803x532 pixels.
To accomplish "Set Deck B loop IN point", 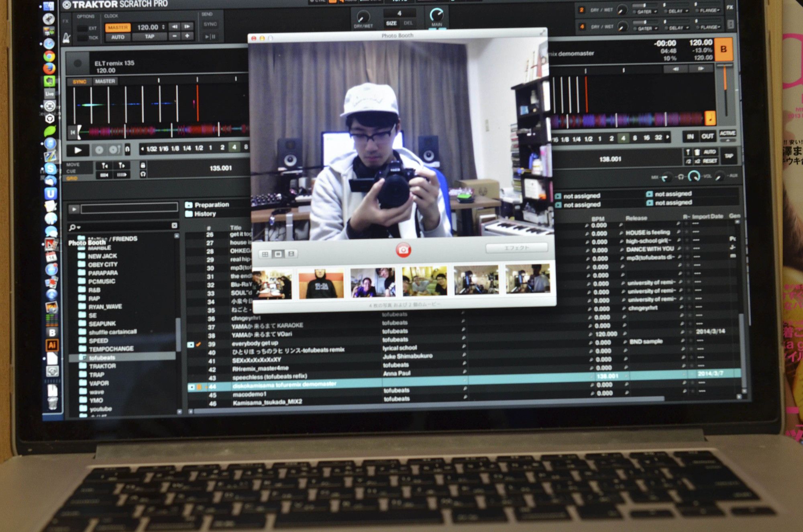I will click(x=690, y=137).
